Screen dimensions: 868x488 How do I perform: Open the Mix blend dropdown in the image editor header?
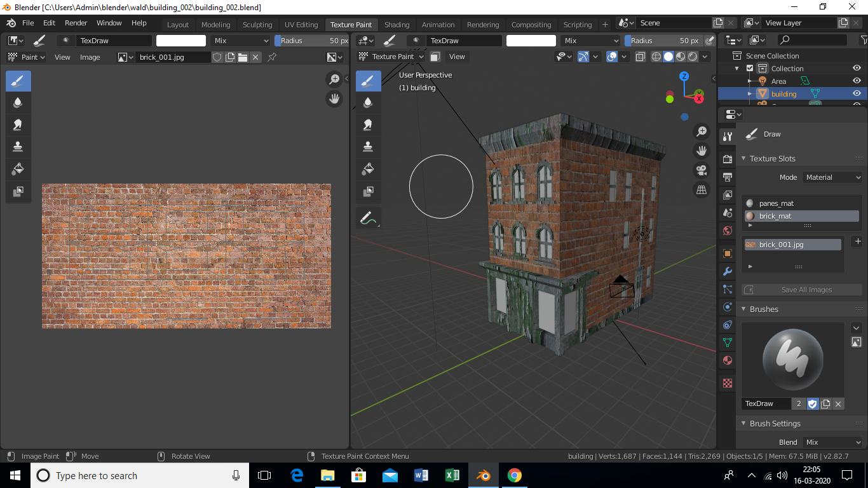point(241,40)
